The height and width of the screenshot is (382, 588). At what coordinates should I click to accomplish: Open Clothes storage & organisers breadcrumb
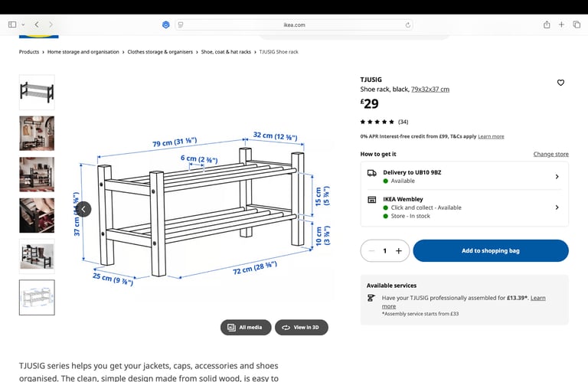(160, 52)
